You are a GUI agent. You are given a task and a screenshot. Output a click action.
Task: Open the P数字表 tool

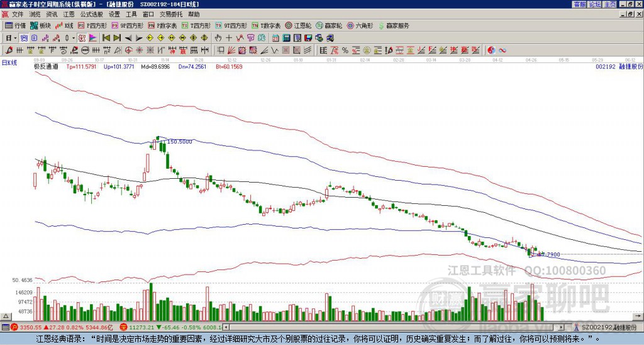[x=162, y=25]
